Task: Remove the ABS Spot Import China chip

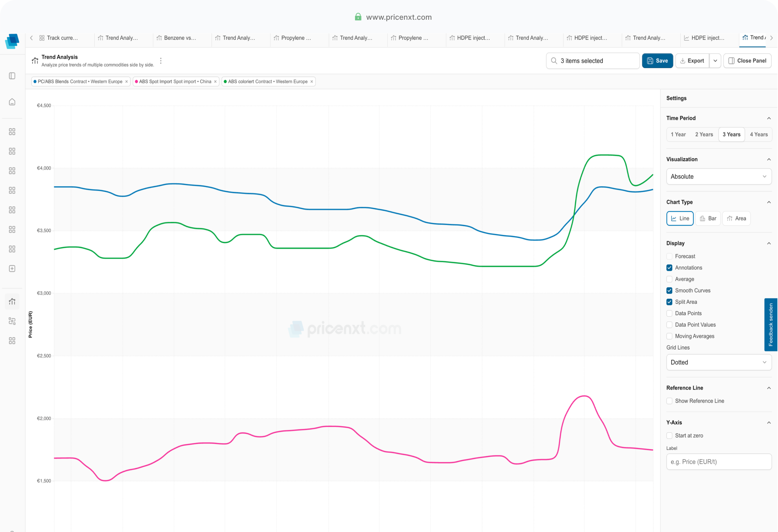Action: 216,82
